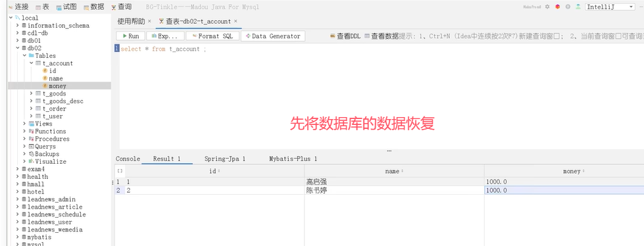Open the 试图 view menu
Viewport: 644px width, 246px height.
point(66,7)
